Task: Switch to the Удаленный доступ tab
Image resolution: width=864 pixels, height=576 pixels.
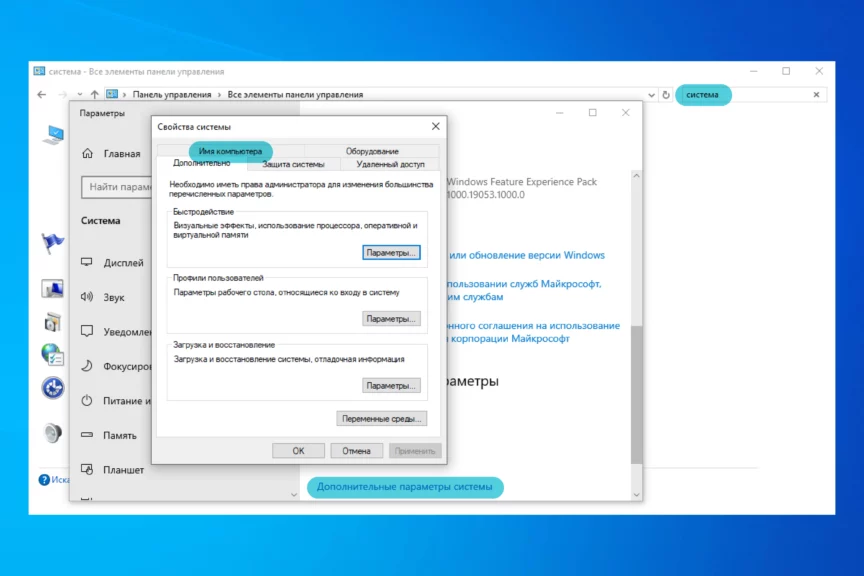Action: point(390,164)
